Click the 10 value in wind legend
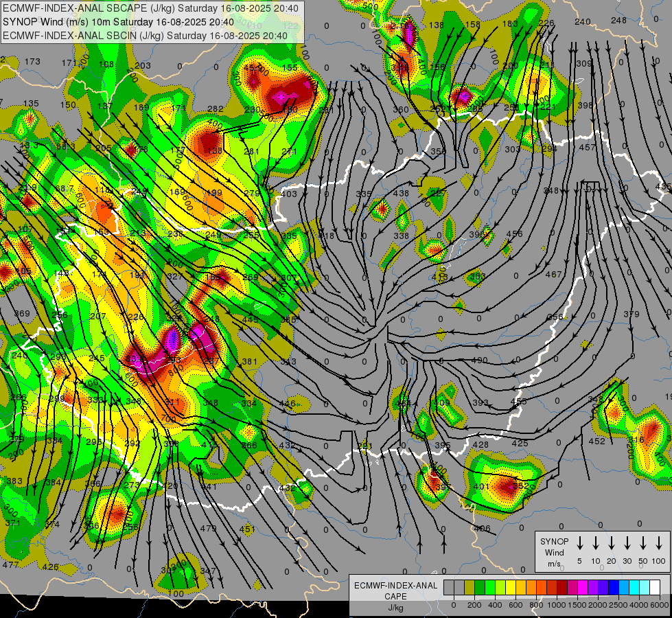The width and height of the screenshot is (672, 618). (596, 561)
